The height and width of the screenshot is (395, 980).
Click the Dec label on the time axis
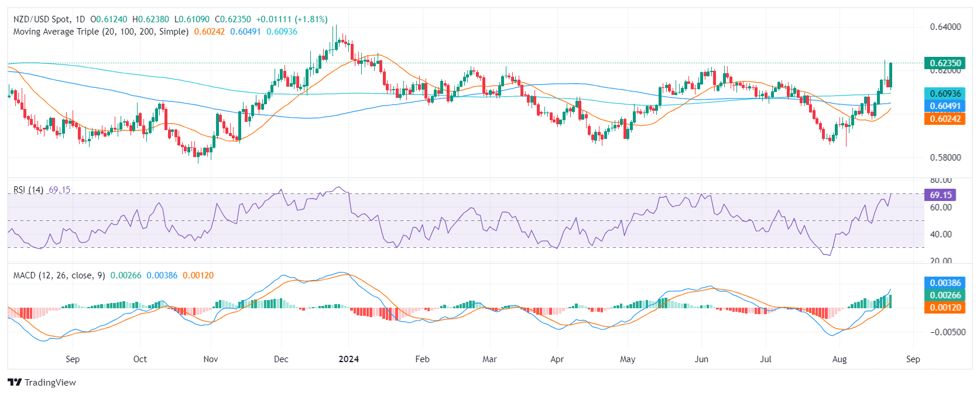(281, 359)
